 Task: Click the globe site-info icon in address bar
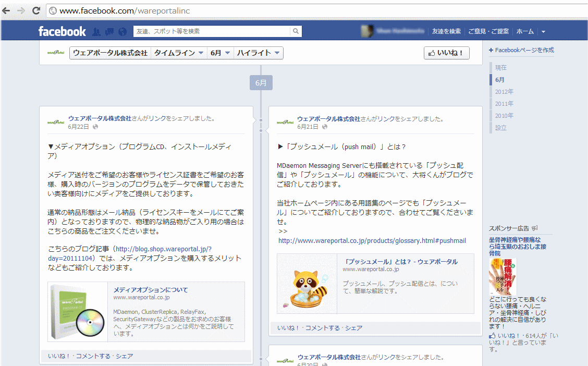coord(53,11)
